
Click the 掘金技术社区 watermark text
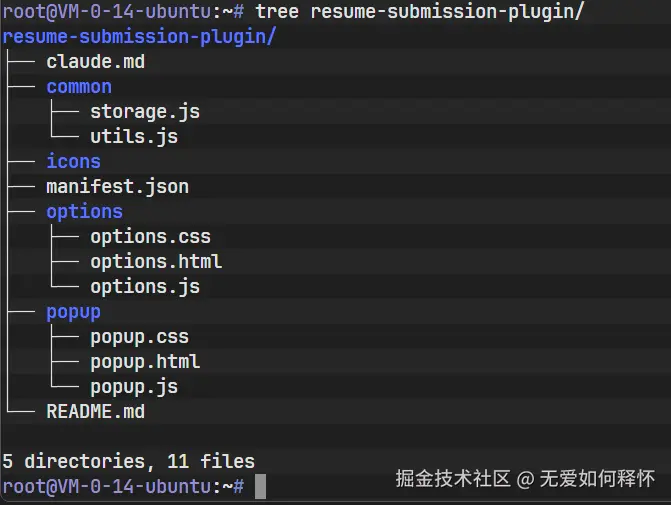tap(452, 478)
